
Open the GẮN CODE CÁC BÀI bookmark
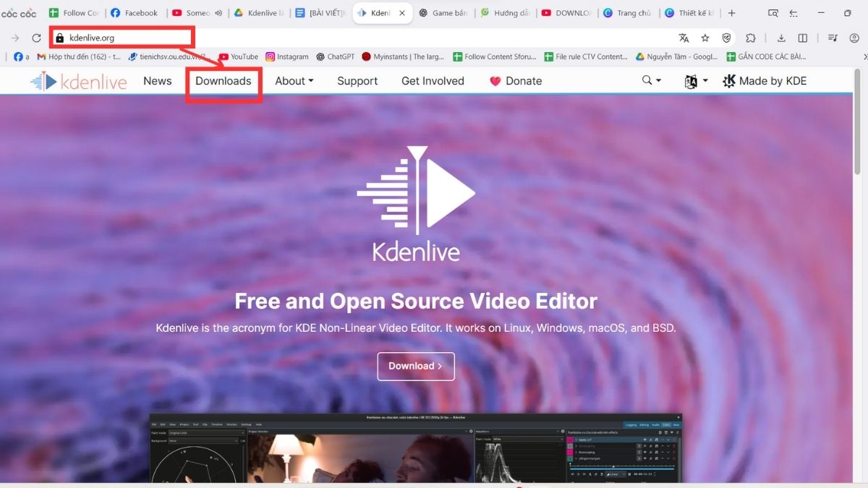pos(766,56)
